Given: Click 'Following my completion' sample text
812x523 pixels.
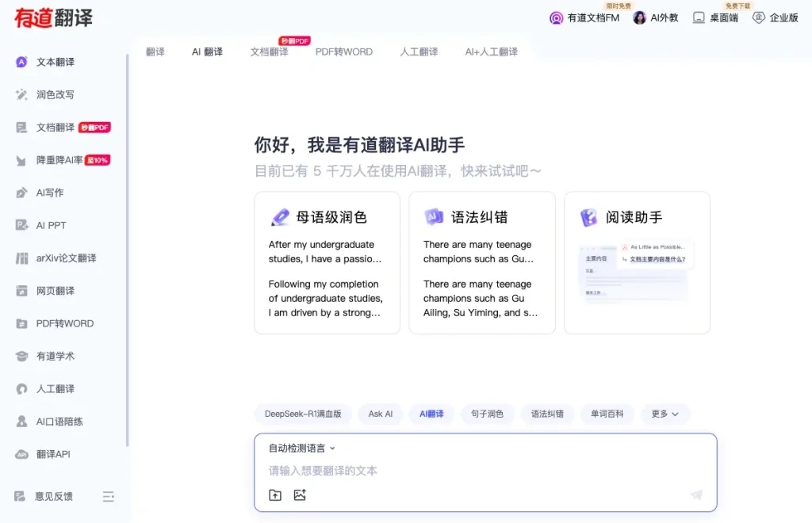Looking at the screenshot, I should click(x=326, y=299).
